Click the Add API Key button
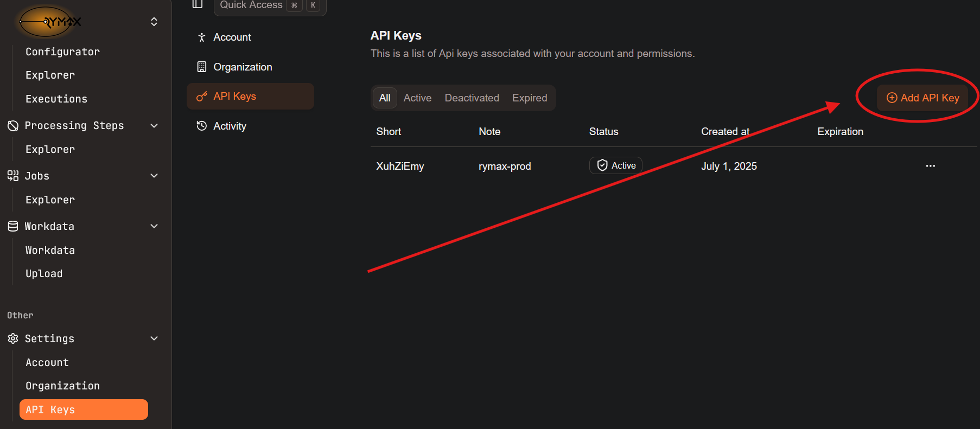 pyautogui.click(x=922, y=98)
